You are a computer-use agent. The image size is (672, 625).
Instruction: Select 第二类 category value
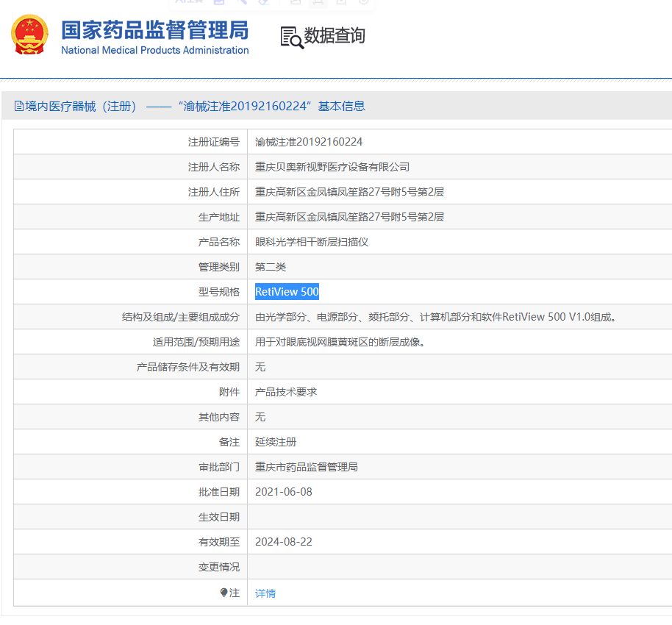click(271, 267)
